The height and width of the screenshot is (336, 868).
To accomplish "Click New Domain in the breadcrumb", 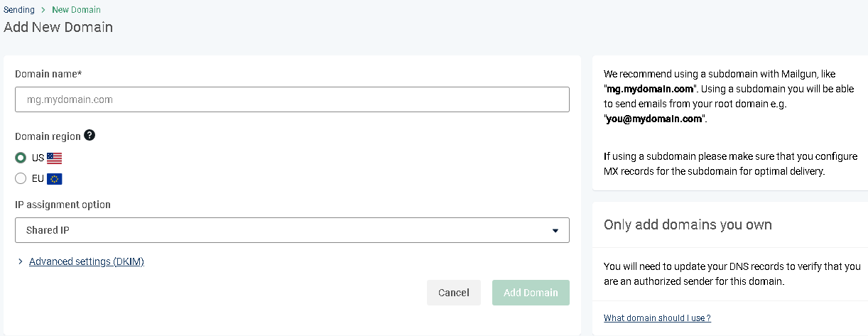I will (x=77, y=10).
